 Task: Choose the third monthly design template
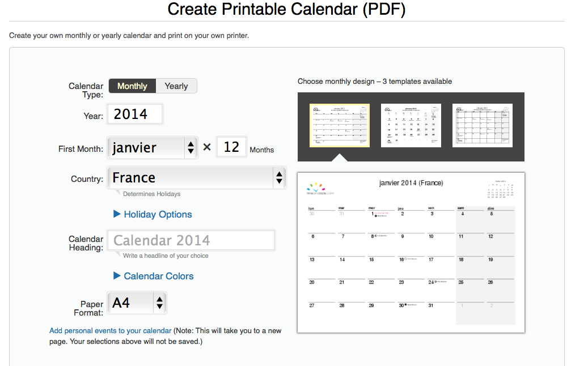coord(483,125)
